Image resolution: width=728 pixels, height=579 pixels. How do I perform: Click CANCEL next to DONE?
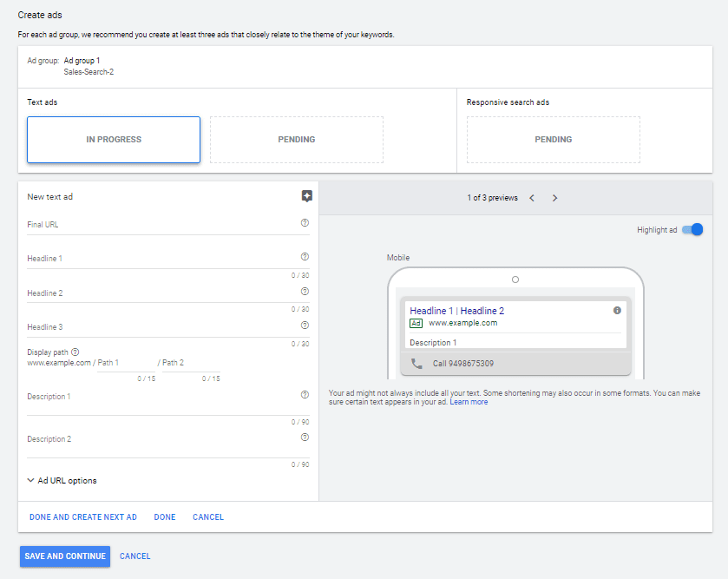tap(208, 517)
